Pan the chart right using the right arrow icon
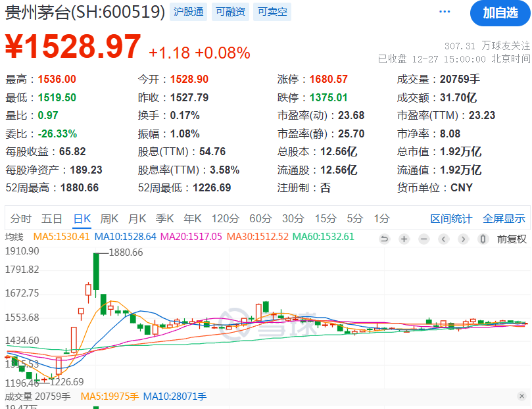 point(463,239)
